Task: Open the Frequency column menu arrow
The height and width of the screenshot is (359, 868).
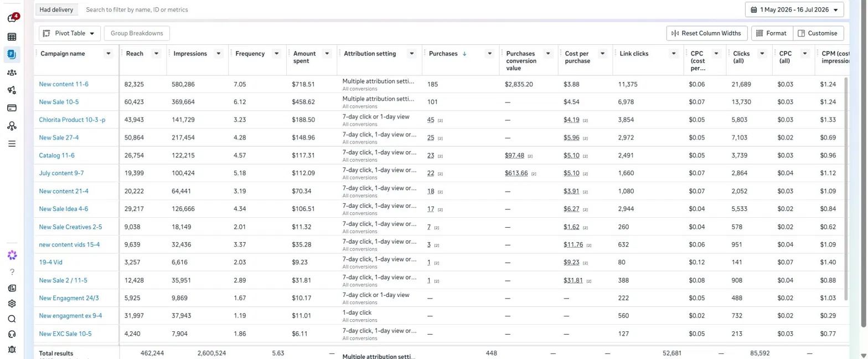Action: 276,54
